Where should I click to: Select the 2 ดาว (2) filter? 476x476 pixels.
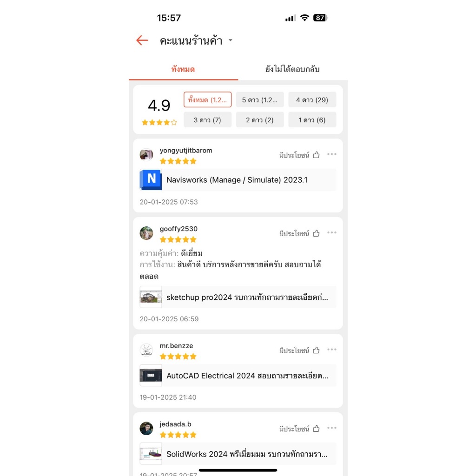coord(260,119)
